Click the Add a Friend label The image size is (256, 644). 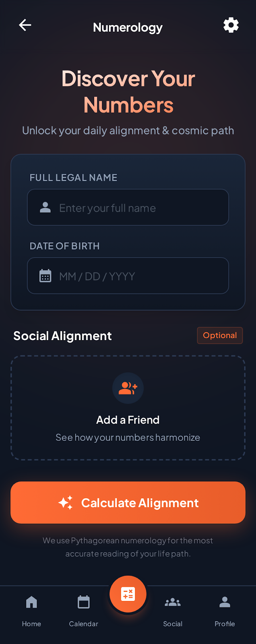coord(128,420)
